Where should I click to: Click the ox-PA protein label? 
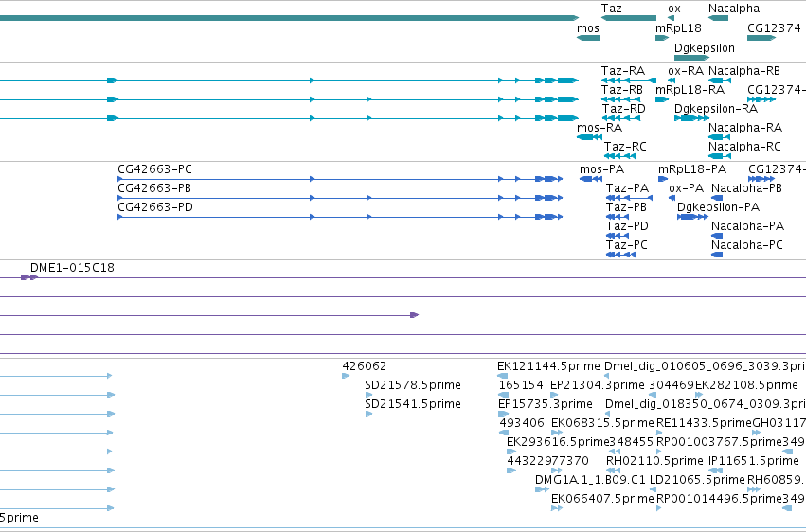point(687,188)
